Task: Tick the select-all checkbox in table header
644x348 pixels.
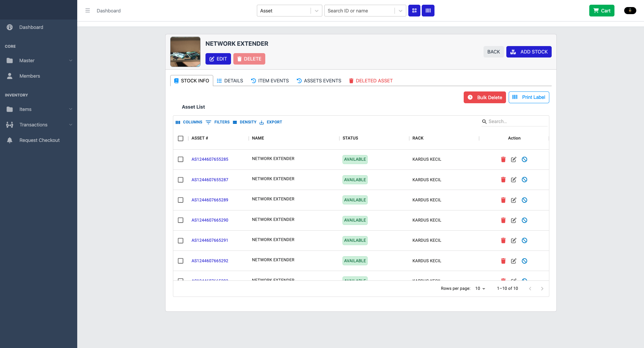Action: pos(181,139)
